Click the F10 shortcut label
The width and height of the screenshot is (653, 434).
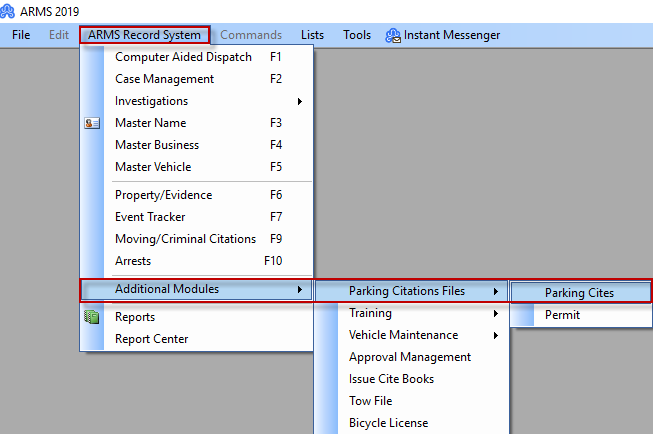[x=273, y=261]
